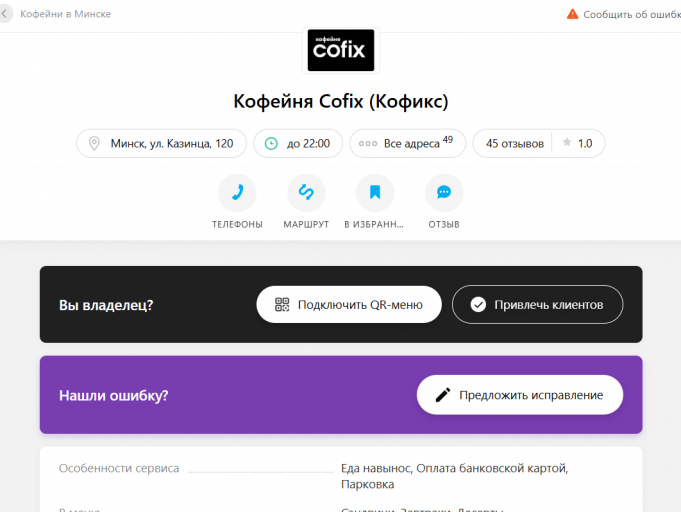Click the 'ТЕЛЕФОНЫ' label

237,225
